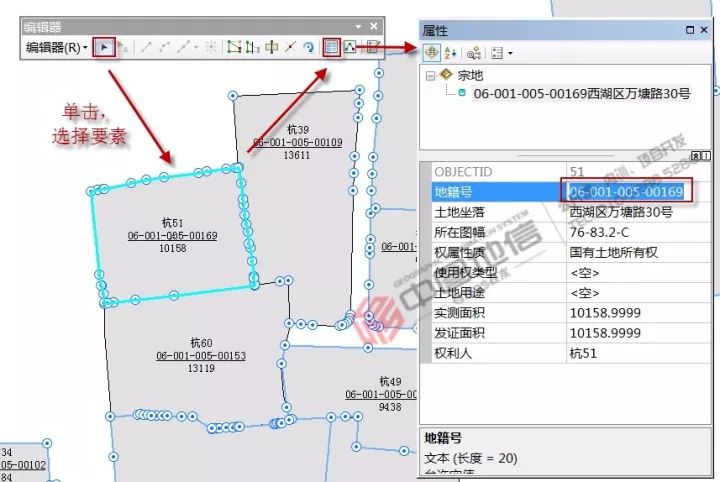This screenshot has height=482, width=720.
Task: Toggle layer-order view in 属性 panel
Action: tap(431, 53)
